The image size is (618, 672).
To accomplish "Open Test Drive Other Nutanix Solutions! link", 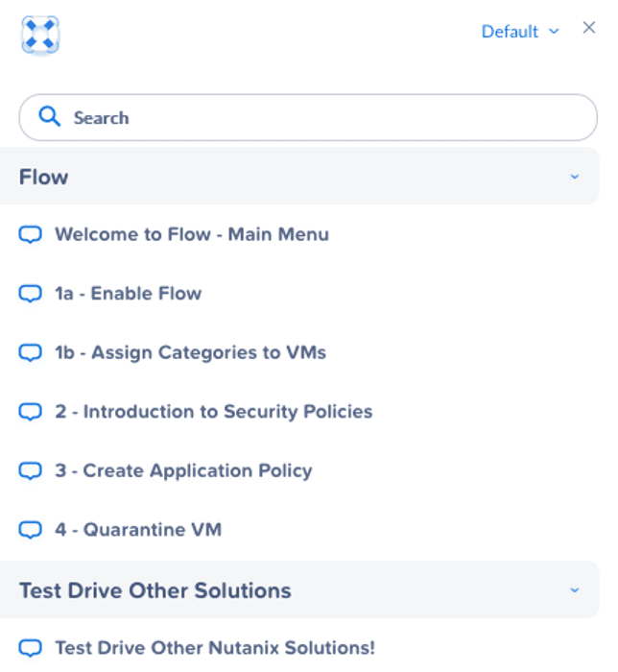I will click(215, 648).
